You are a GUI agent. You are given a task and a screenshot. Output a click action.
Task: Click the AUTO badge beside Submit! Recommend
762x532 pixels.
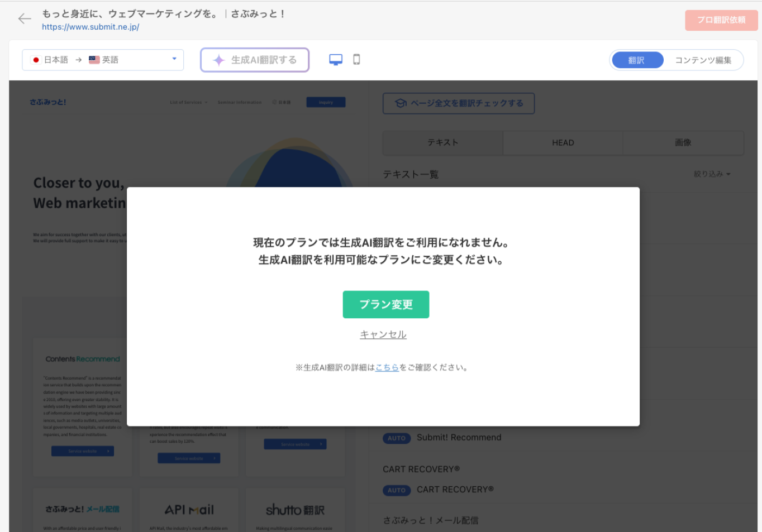click(x=397, y=438)
